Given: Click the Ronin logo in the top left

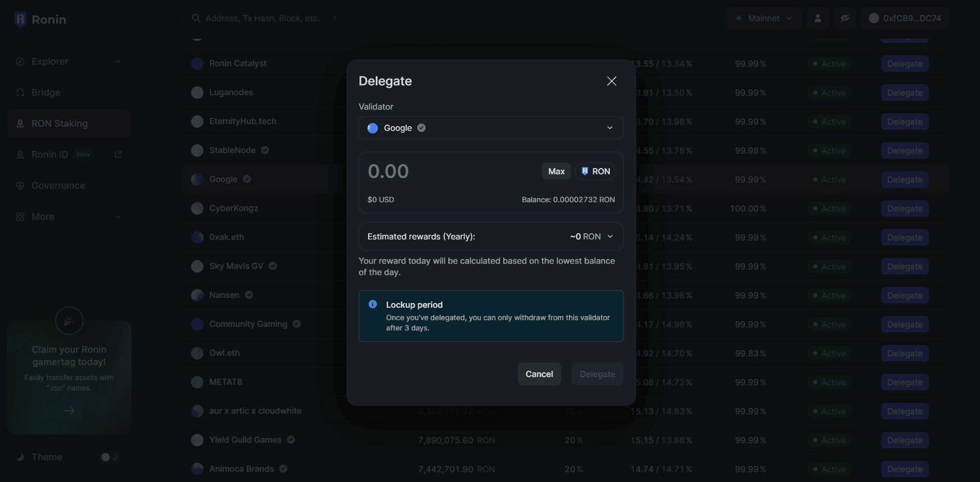Looking at the screenshot, I should coord(20,19).
